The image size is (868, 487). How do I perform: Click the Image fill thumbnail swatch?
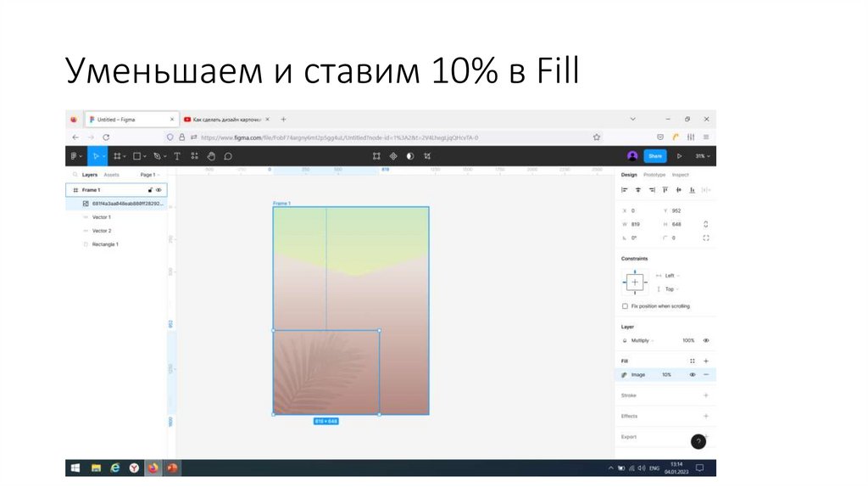click(625, 374)
